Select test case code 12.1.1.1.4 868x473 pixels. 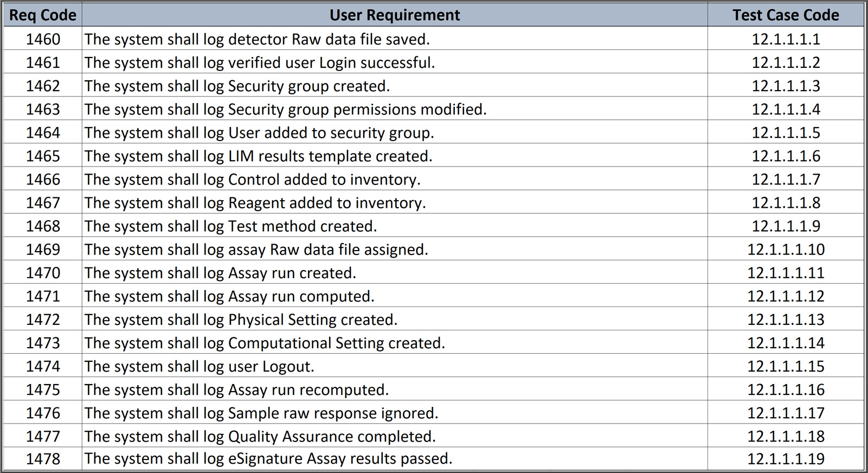click(786, 108)
